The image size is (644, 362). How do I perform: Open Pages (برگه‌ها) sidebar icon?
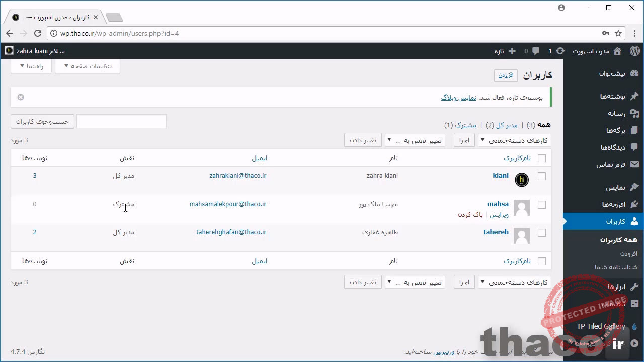634,130
